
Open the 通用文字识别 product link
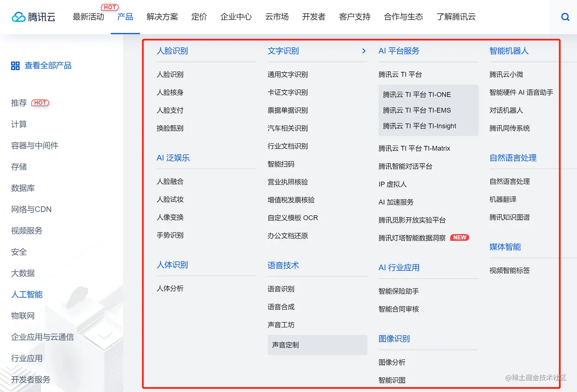(288, 74)
